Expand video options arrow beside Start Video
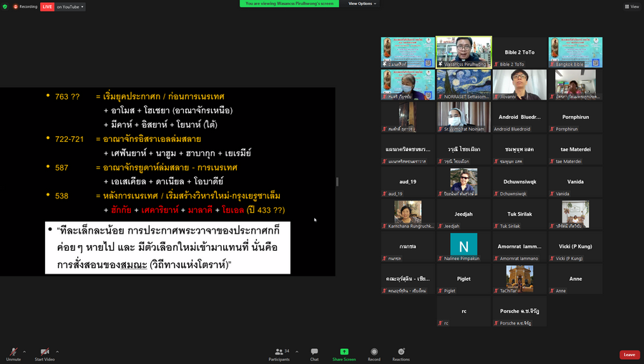Viewport: 644px width, 364px height. [57, 352]
